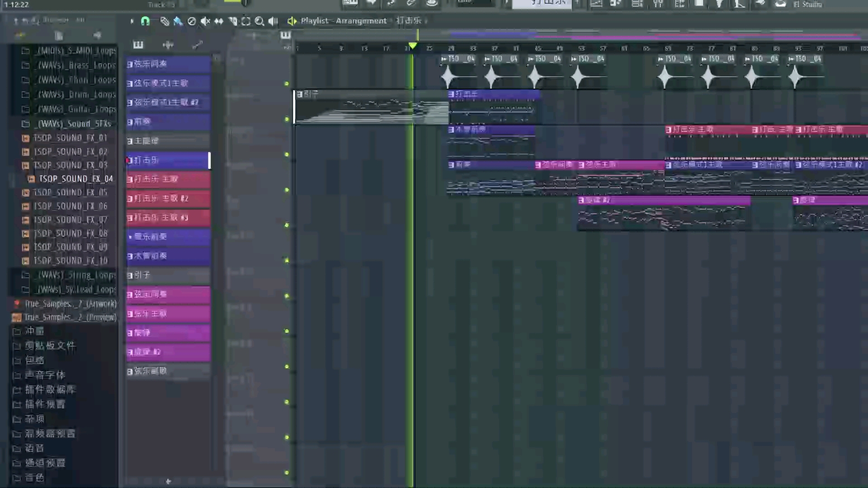This screenshot has width=868, height=488.
Task: Mute the track containing the 引子 clip
Action: [287, 119]
